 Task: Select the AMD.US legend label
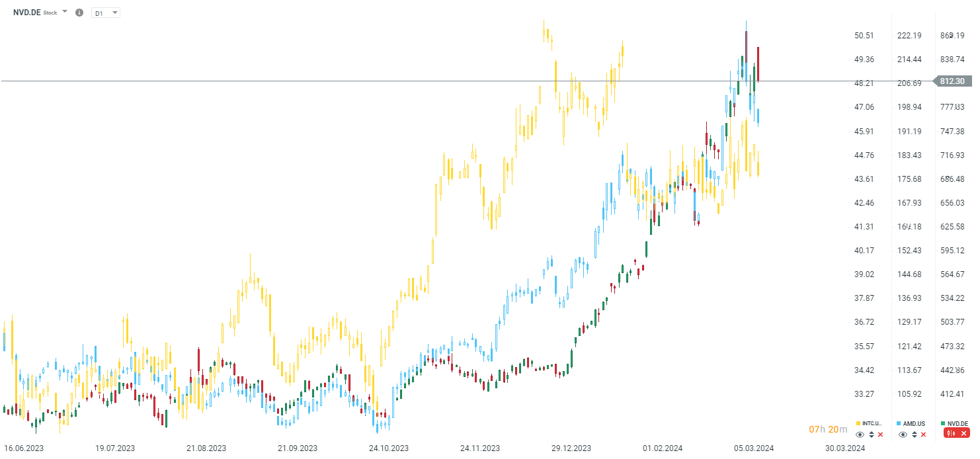point(914,423)
